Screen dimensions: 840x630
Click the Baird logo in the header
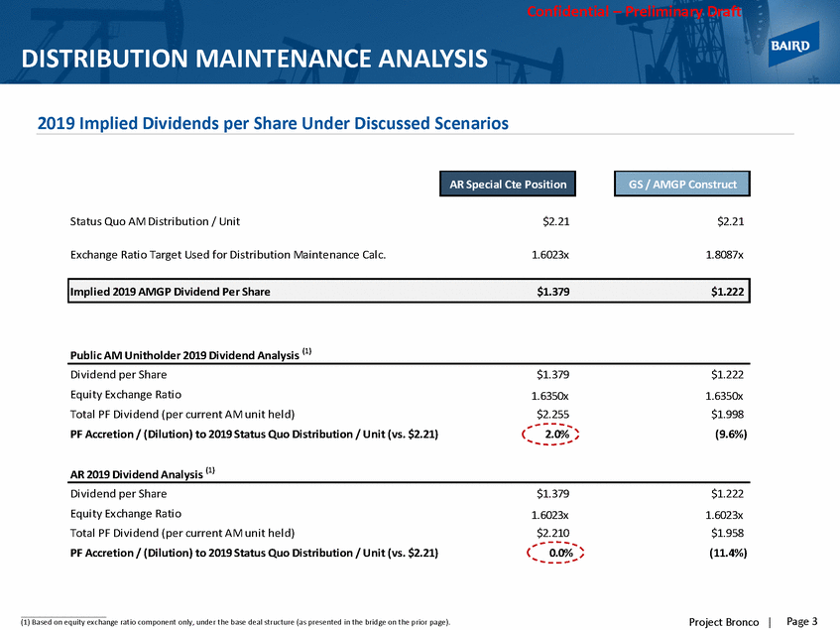coord(793,45)
